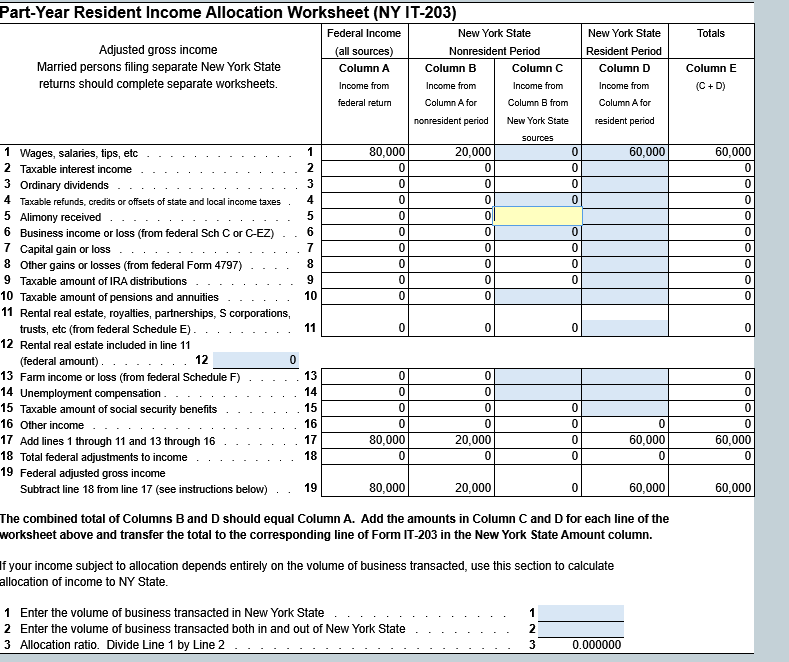This screenshot has height=662, width=789.
Task: Click the Column C field for Taxable refunds line 4
Action: coord(537,200)
